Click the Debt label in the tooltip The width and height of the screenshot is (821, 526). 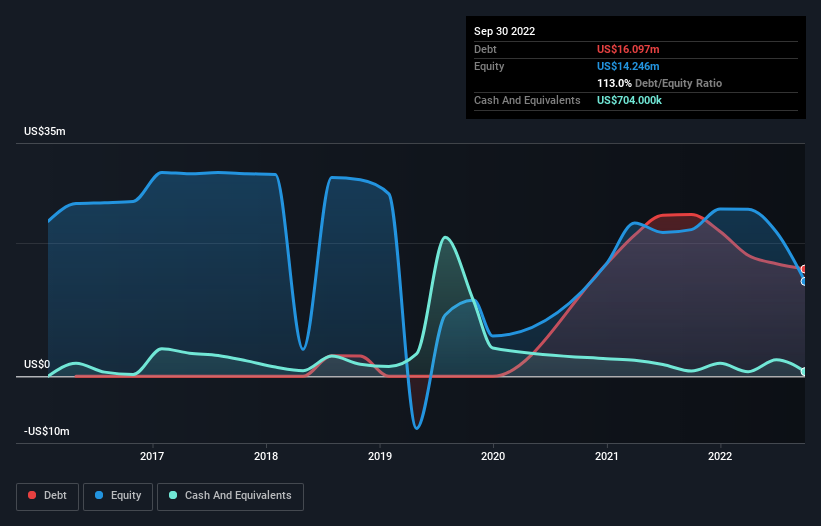pyautogui.click(x=485, y=49)
